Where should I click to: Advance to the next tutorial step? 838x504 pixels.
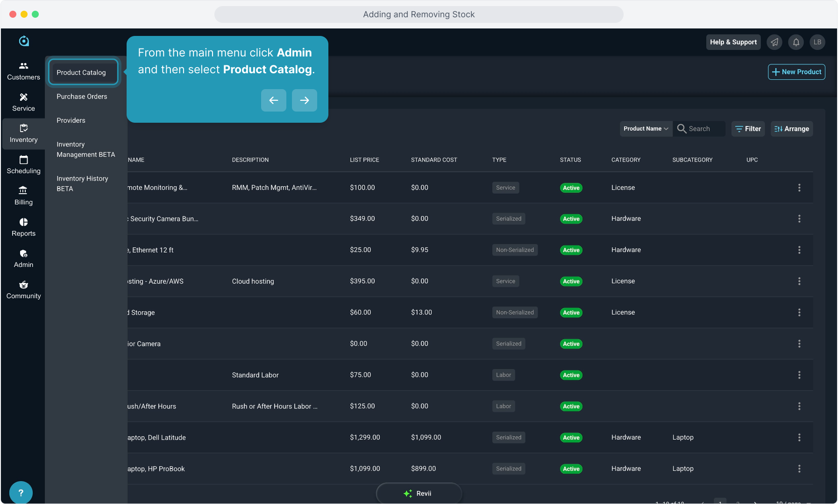304,100
